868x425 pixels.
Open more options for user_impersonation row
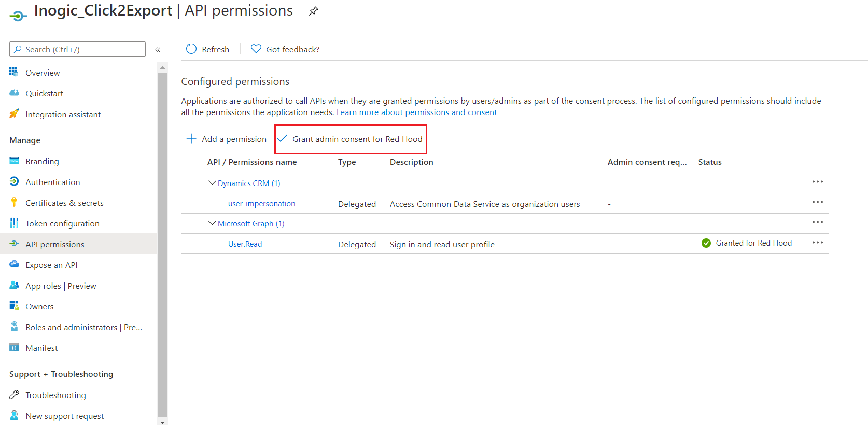coord(818,202)
